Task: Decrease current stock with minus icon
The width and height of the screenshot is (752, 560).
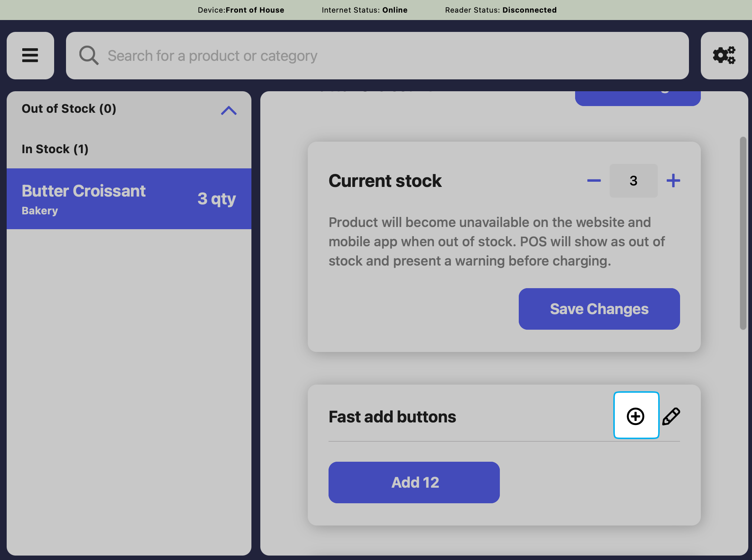Action: [594, 181]
